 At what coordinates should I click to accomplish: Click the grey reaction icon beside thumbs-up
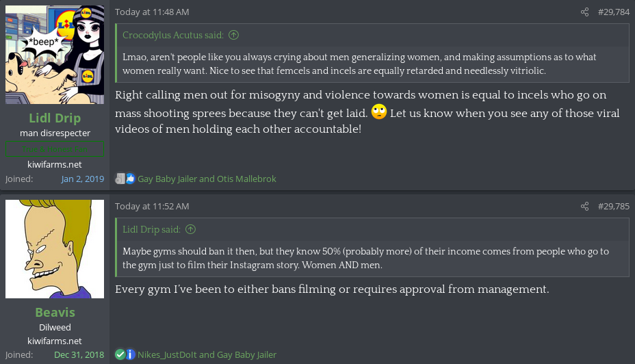[x=120, y=179]
